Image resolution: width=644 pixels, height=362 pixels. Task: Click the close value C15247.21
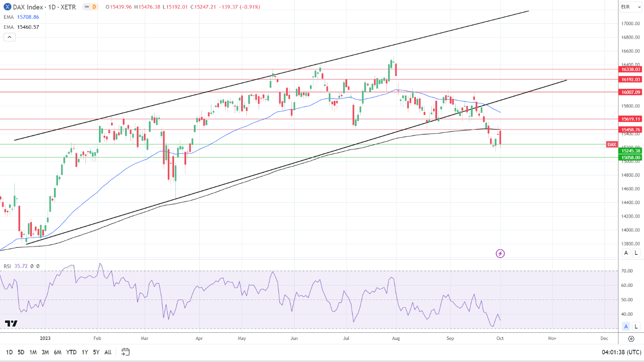click(204, 7)
